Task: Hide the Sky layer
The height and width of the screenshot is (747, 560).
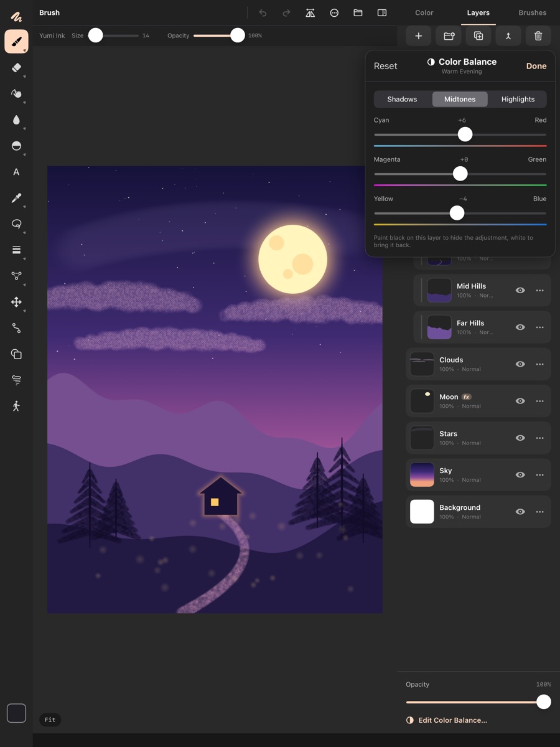Action: click(520, 474)
